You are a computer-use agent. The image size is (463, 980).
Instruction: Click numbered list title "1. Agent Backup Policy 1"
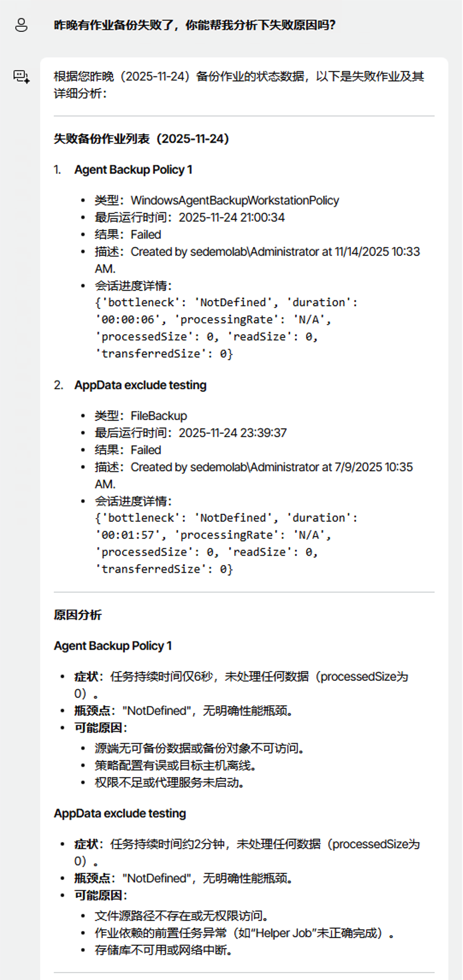pyautogui.click(x=133, y=170)
